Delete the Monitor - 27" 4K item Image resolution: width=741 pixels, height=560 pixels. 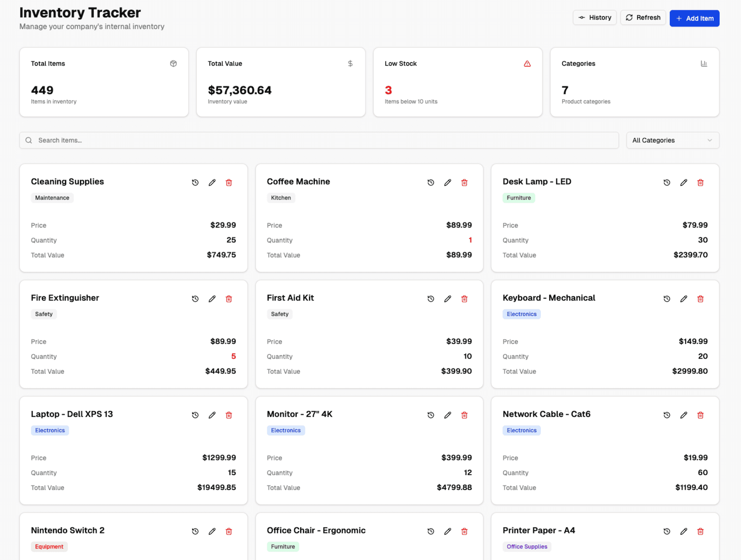click(464, 415)
